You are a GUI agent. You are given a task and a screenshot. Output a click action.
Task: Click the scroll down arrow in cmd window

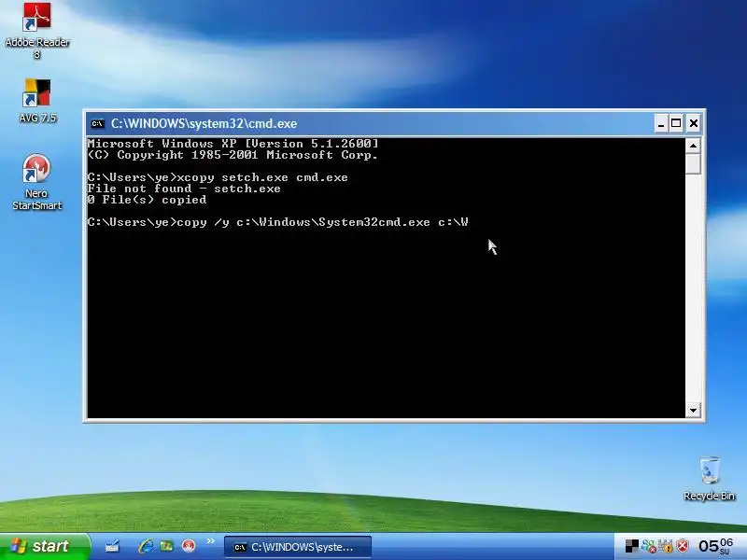(x=693, y=410)
